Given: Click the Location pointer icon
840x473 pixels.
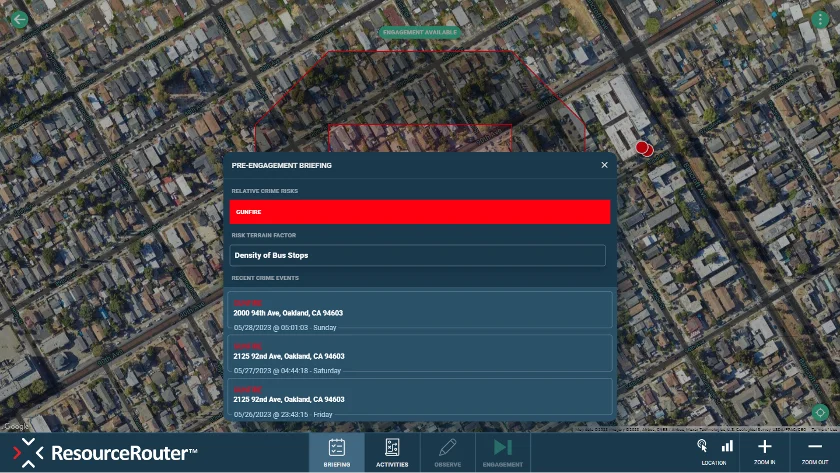Looking at the screenshot, I should (x=702, y=446).
